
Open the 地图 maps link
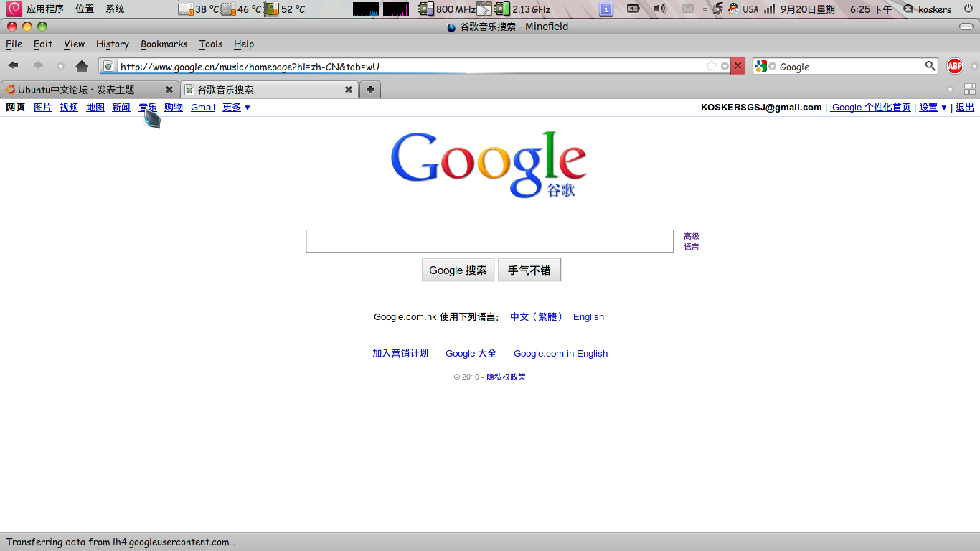[95, 108]
